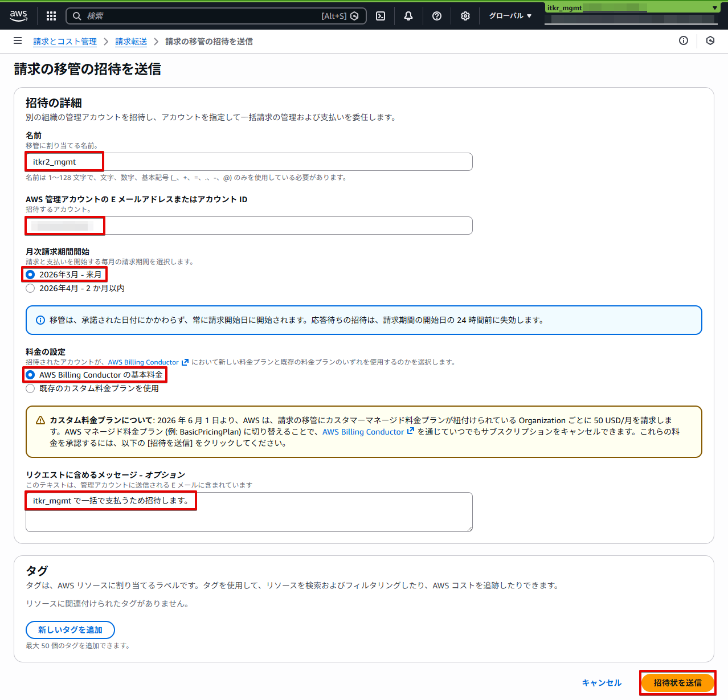Click the info icon in the blue notice
This screenshot has width=728, height=700.
coord(40,320)
